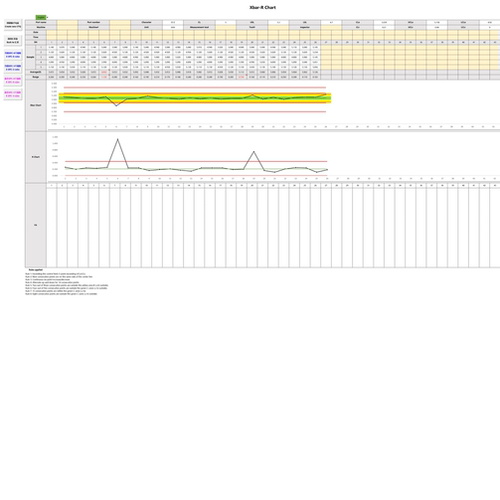Select the red-highlighted Range value in column 19
Viewport: 500px width, 500px height.
(241, 77)
